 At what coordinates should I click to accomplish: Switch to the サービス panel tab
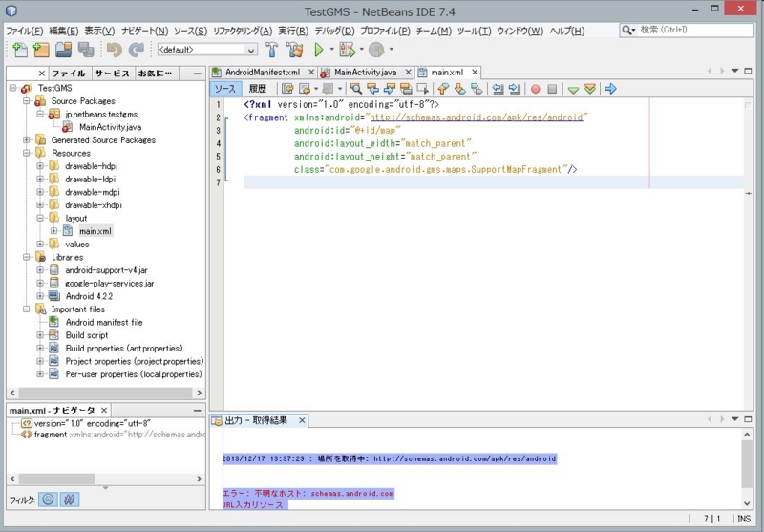coord(113,74)
